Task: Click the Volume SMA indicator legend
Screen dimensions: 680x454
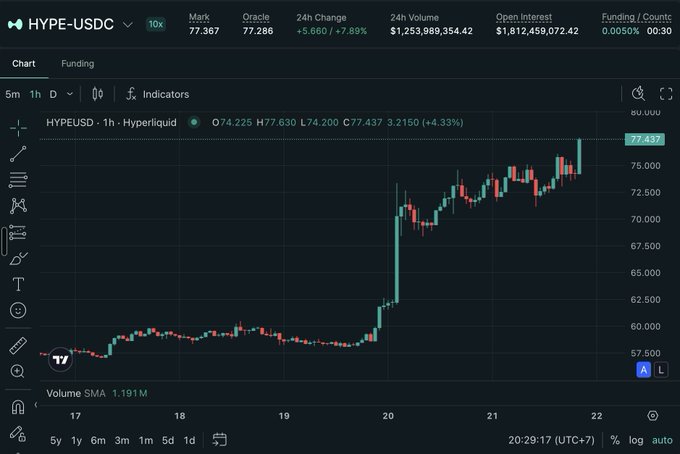Action: coord(97,393)
